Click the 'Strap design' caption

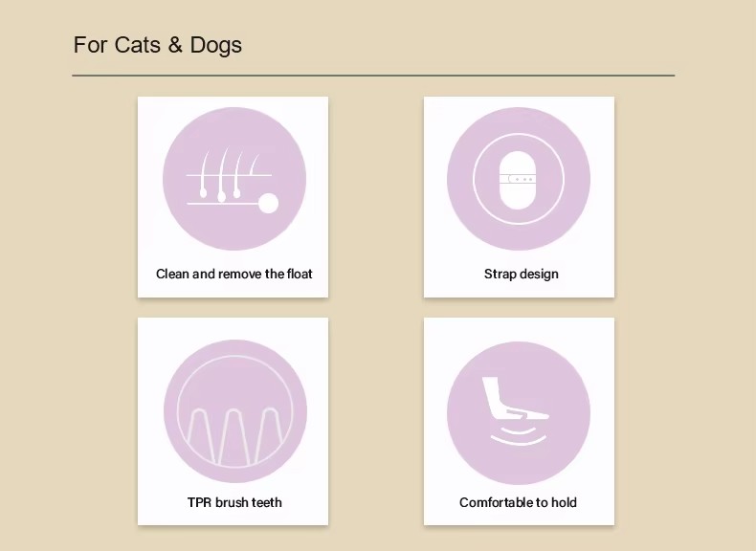[522, 274]
